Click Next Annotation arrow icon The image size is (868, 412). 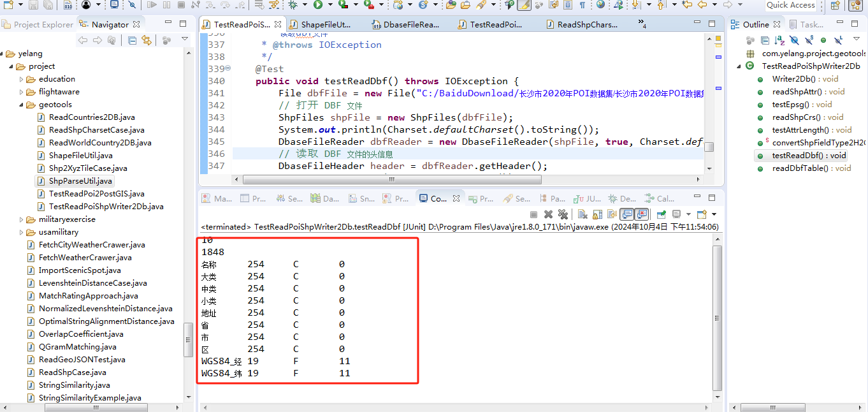coord(636,4)
